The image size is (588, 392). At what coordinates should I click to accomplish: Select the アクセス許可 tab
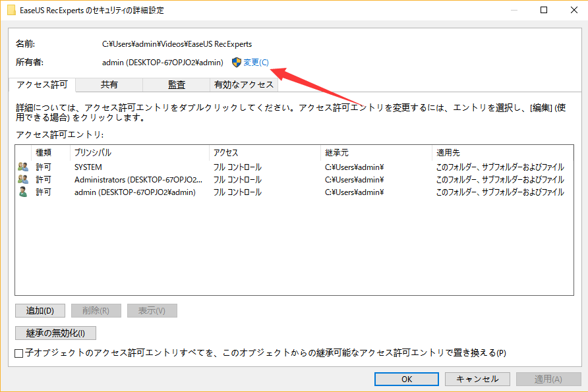coord(42,84)
